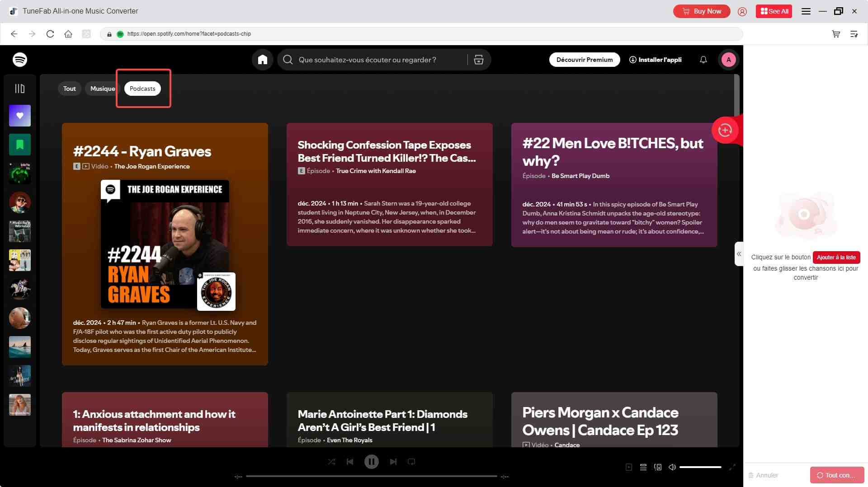This screenshot has width=868, height=487.
Task: Click the URL address field
Action: tap(421, 34)
